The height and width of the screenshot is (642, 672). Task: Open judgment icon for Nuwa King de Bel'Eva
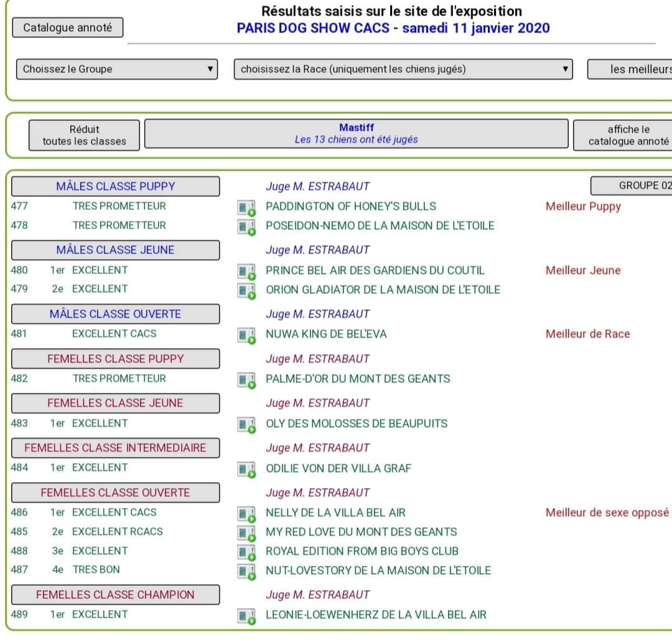point(246,336)
